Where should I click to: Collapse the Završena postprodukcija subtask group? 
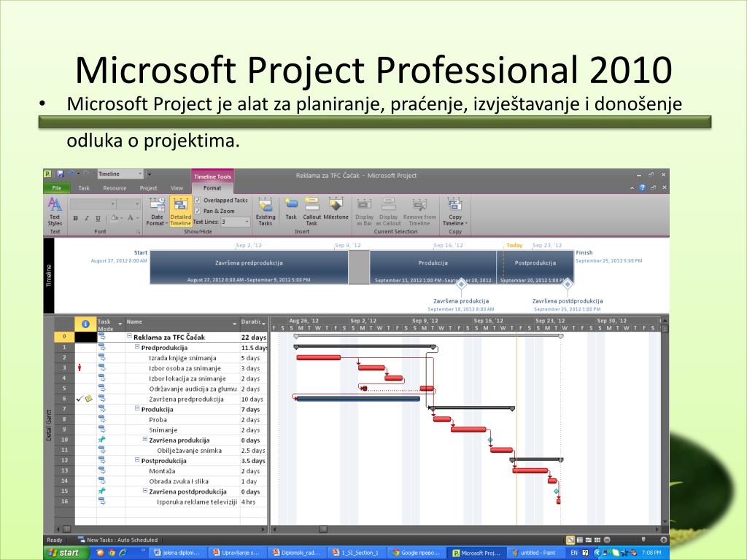pyautogui.click(x=145, y=491)
